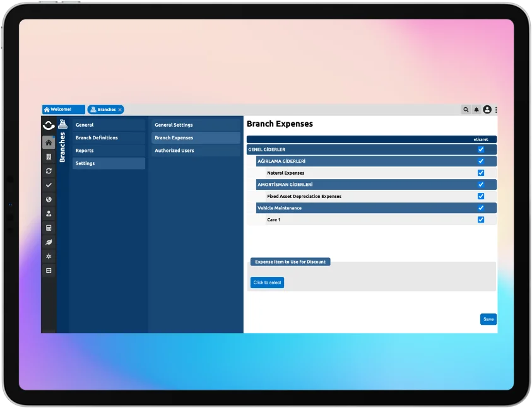
Task: Uncheck the Natural Expenses checkbox
Action: pyautogui.click(x=481, y=173)
